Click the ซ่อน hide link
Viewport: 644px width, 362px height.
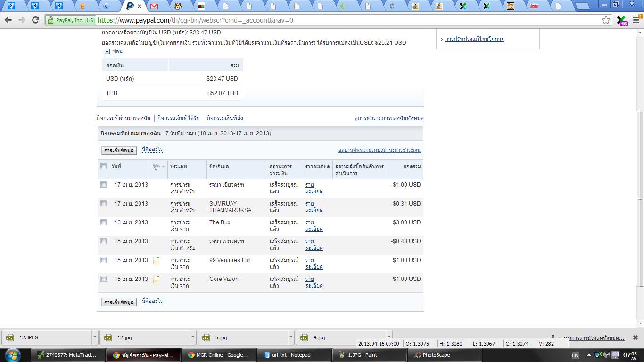[x=117, y=51]
